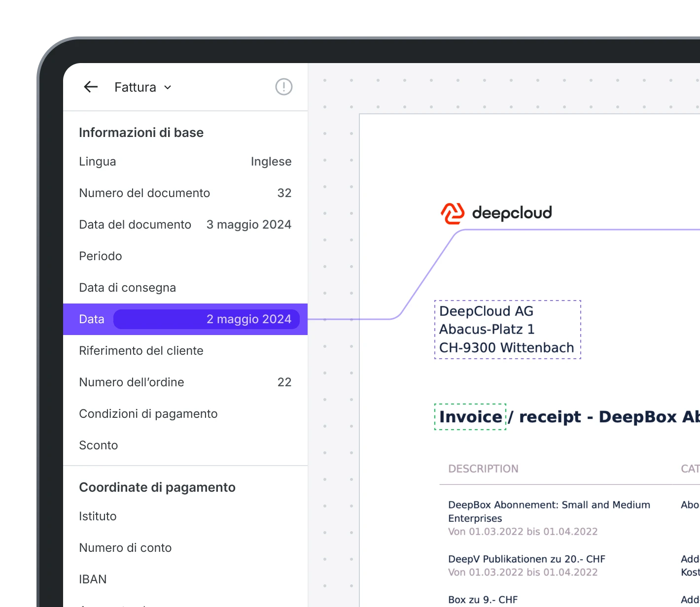The width and height of the screenshot is (700, 607).
Task: Select the Data di consegna row
Action: pos(185,288)
